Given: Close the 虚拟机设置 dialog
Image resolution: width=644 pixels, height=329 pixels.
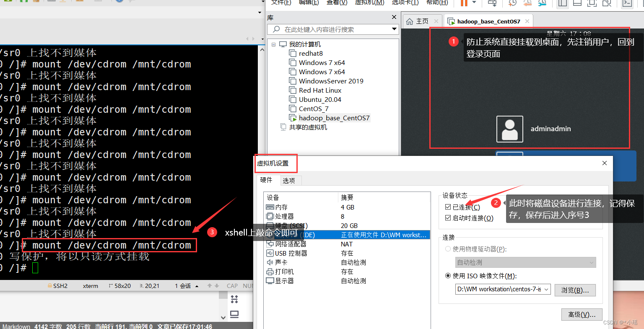Looking at the screenshot, I should pyautogui.click(x=604, y=163).
